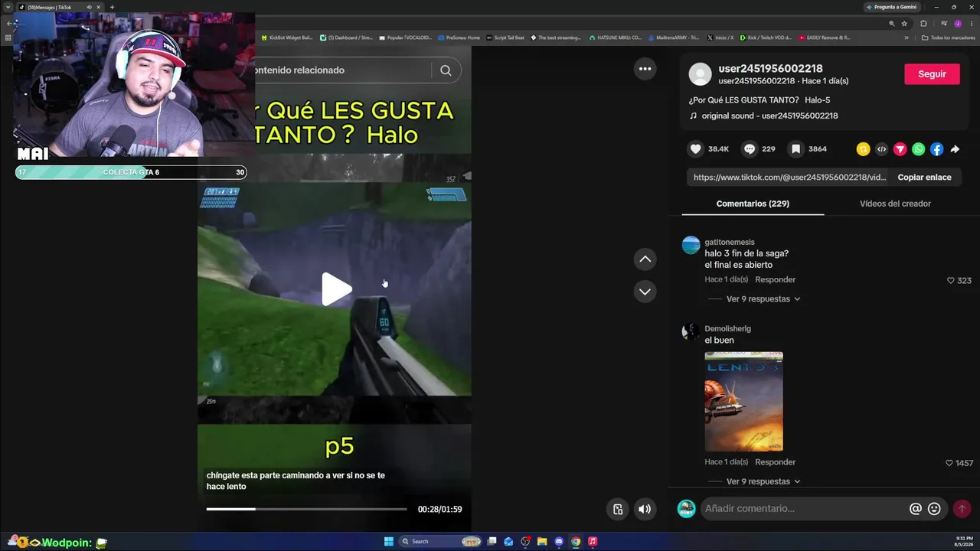Open the Chrome extensions puzzle icon
This screenshot has width=980, height=551.
[x=923, y=24]
